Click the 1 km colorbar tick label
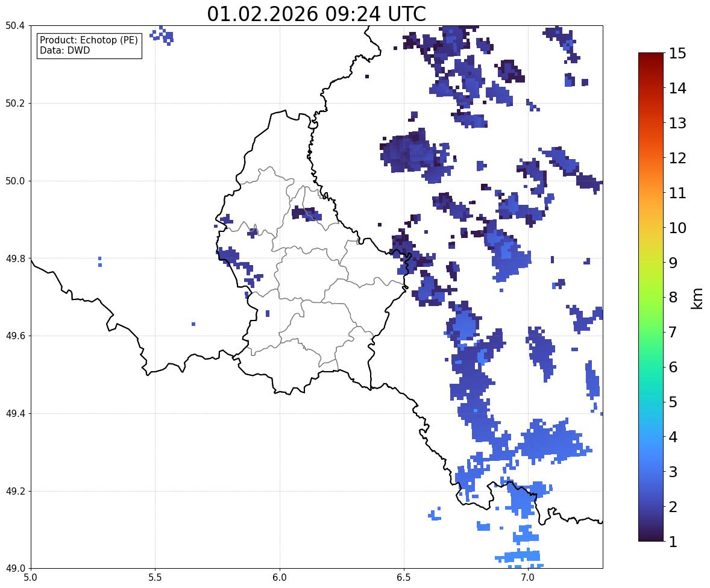Screen dimensions: 710x588 pyautogui.click(x=673, y=542)
